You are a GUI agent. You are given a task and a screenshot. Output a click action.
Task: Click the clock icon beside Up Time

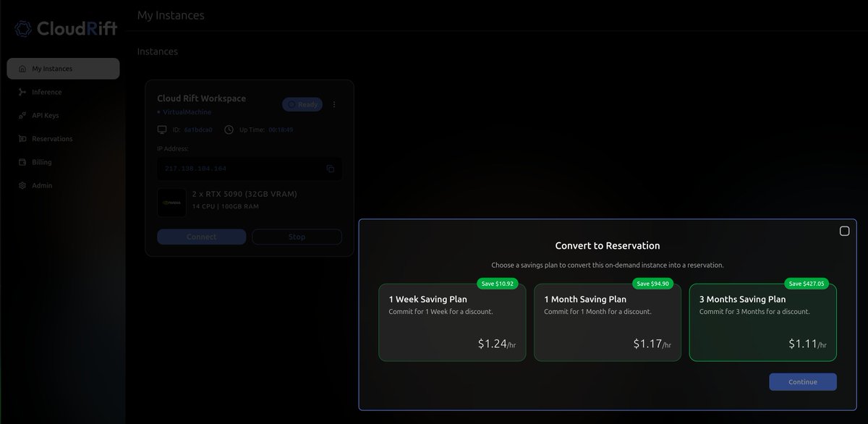(x=229, y=130)
